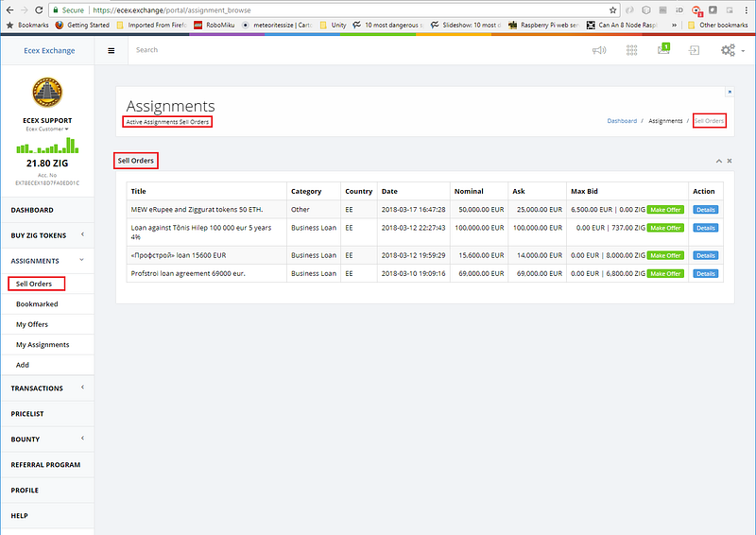Open the Unity bookmarks folder
This screenshot has height=535, width=756.
click(x=334, y=26)
